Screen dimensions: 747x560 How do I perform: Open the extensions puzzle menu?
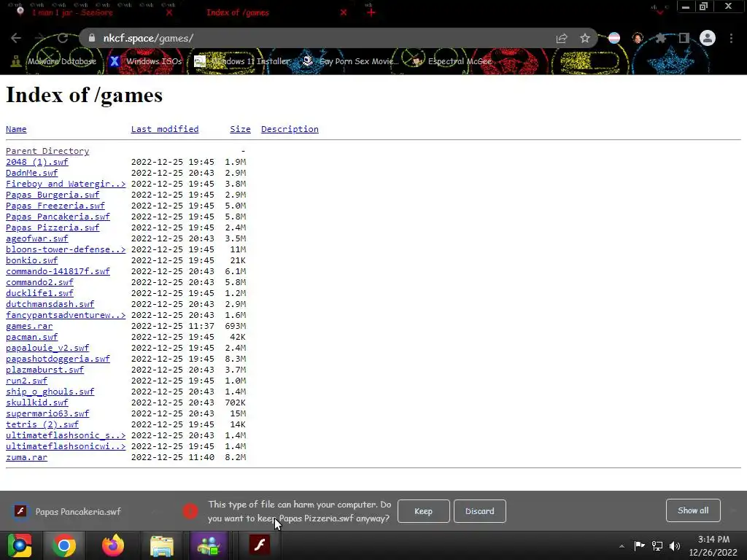pyautogui.click(x=660, y=38)
